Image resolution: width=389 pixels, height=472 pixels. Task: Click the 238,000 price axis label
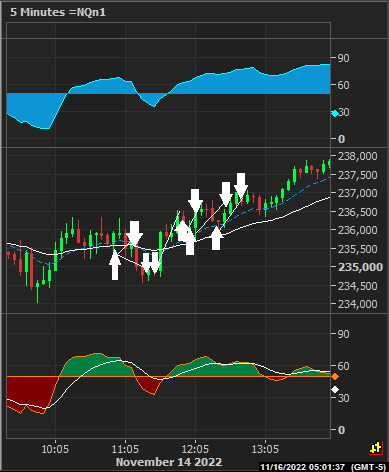[358, 156]
